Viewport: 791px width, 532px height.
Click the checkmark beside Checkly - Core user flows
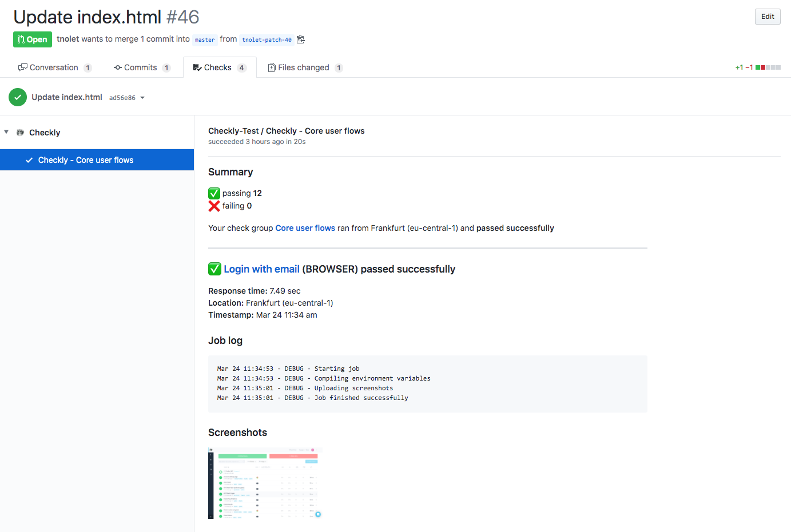click(x=29, y=160)
